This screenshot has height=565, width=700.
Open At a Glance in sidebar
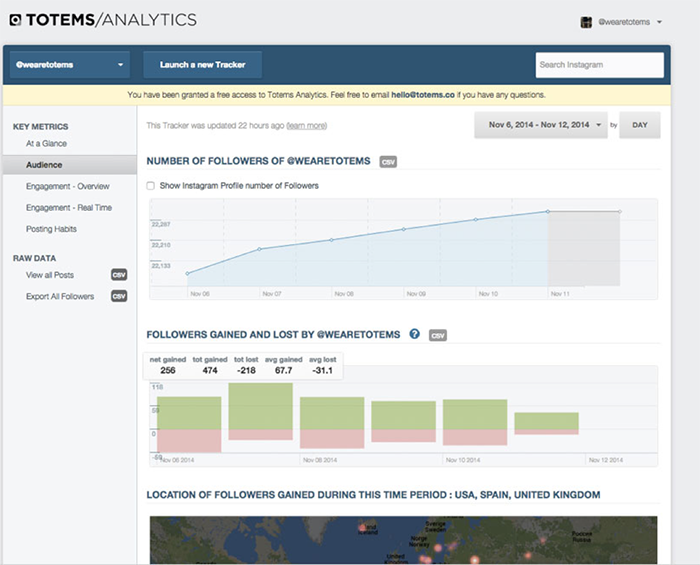click(x=47, y=144)
